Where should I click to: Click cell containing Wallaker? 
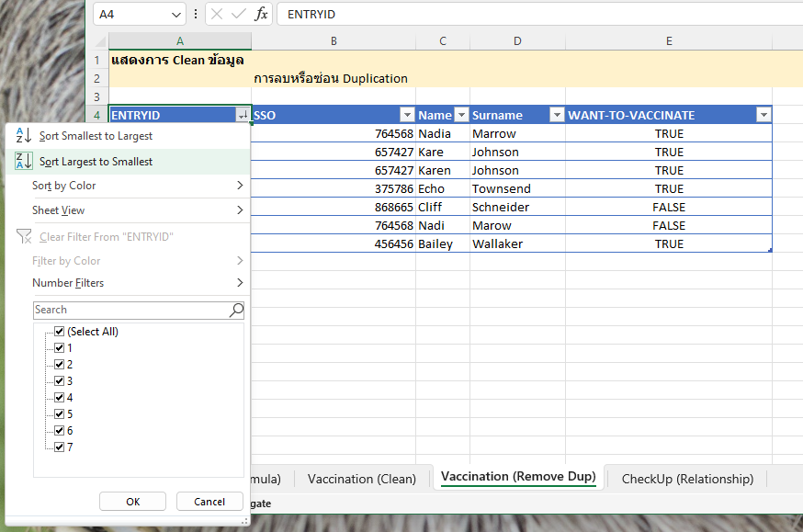coord(517,243)
